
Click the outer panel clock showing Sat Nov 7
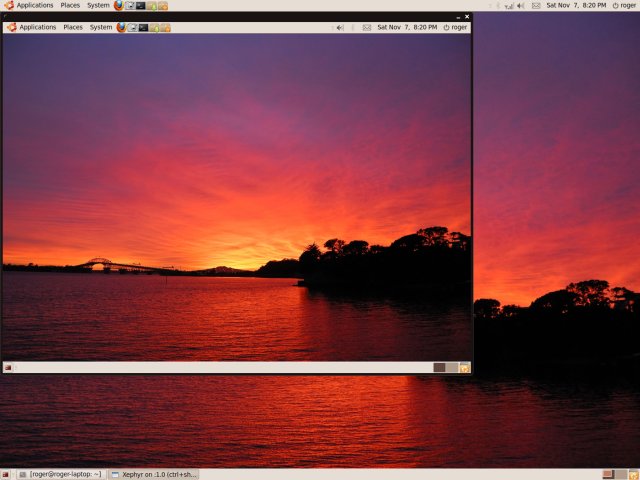(575, 5)
